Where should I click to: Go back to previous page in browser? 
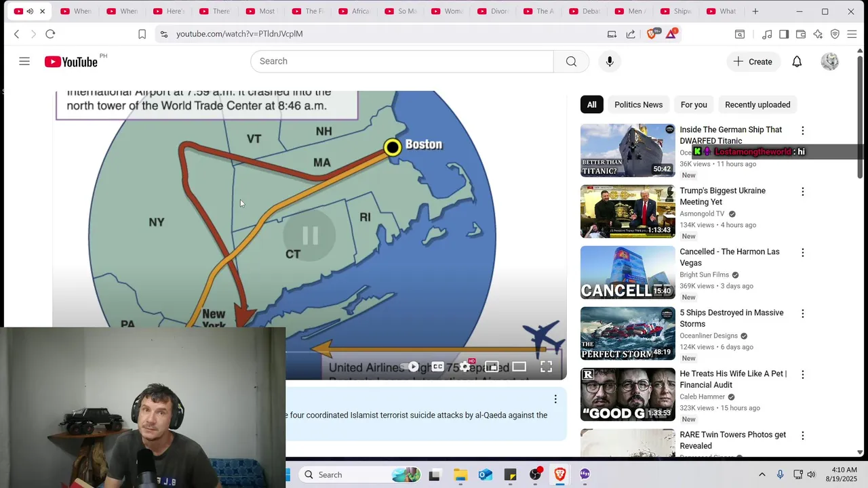17,34
